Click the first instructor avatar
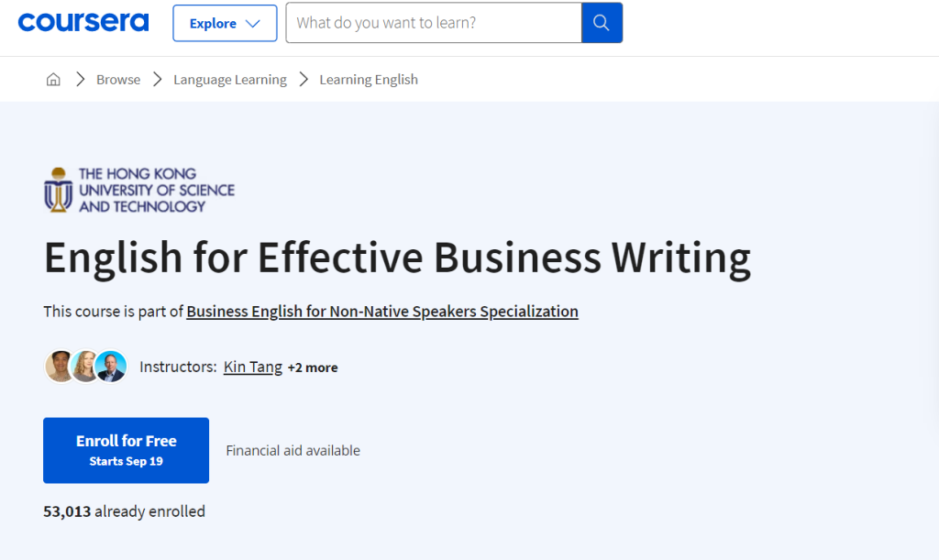This screenshot has width=939, height=560. (x=60, y=367)
